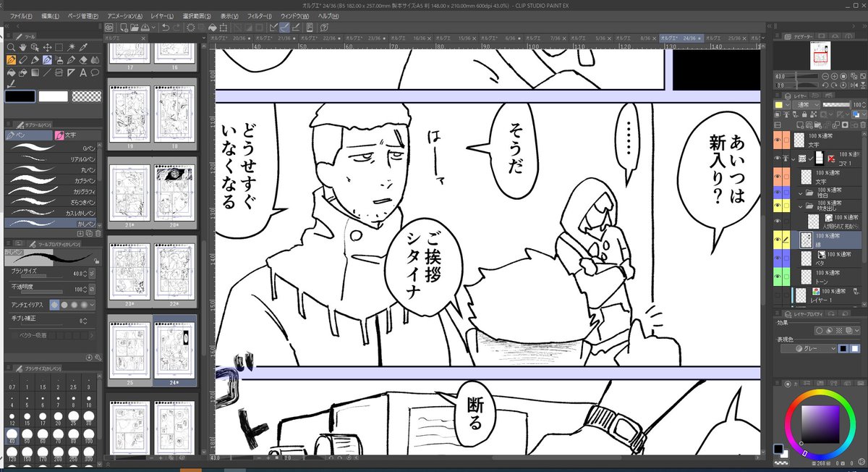Select the Gペン sub tool
This screenshot has width=868, height=472.
(51, 148)
